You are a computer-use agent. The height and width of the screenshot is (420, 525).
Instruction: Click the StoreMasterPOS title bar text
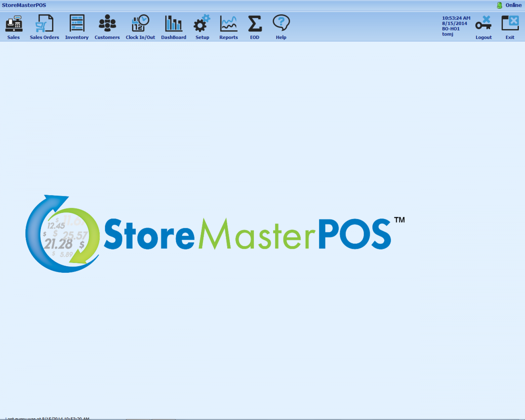click(24, 5)
